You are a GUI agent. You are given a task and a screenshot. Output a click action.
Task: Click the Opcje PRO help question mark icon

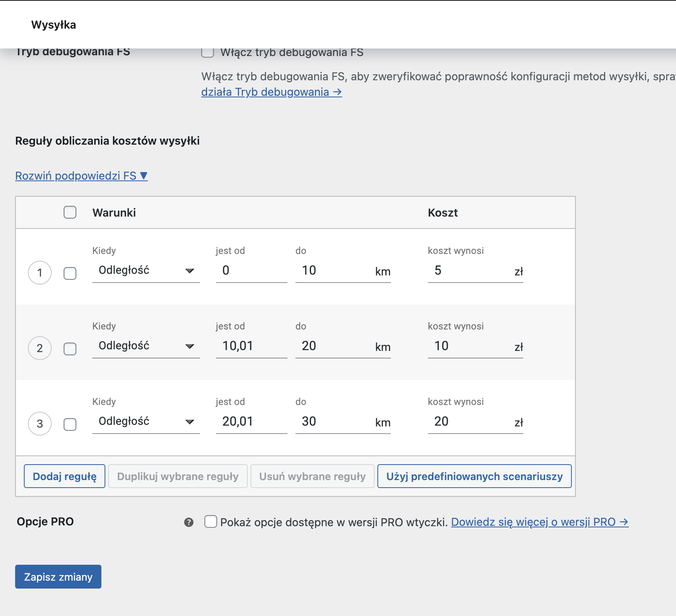[189, 522]
